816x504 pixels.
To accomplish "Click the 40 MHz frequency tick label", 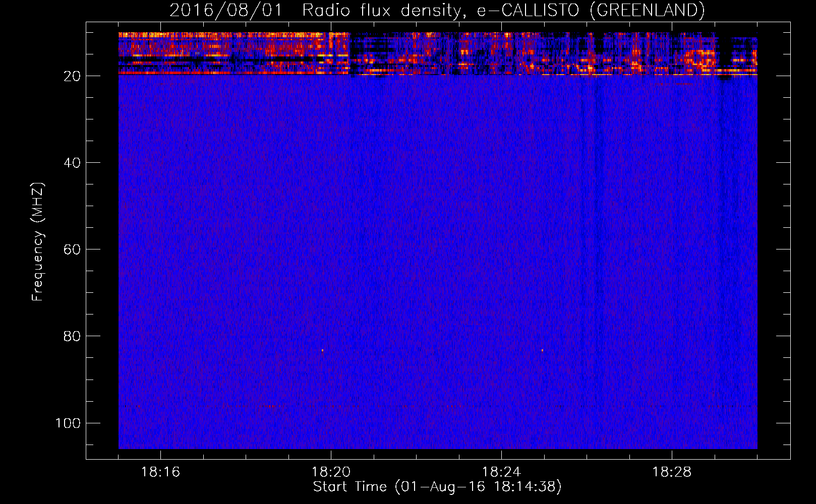I will (72, 163).
